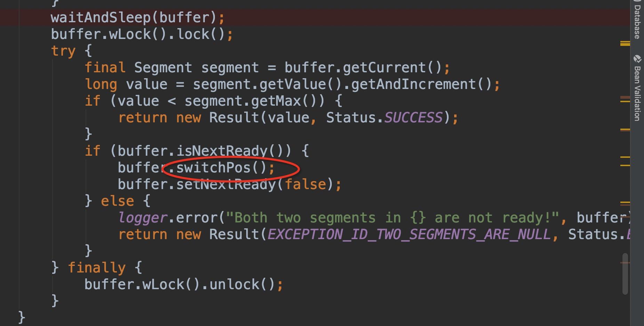Click the Segment type in the declaration
644x326 pixels.
(163, 68)
